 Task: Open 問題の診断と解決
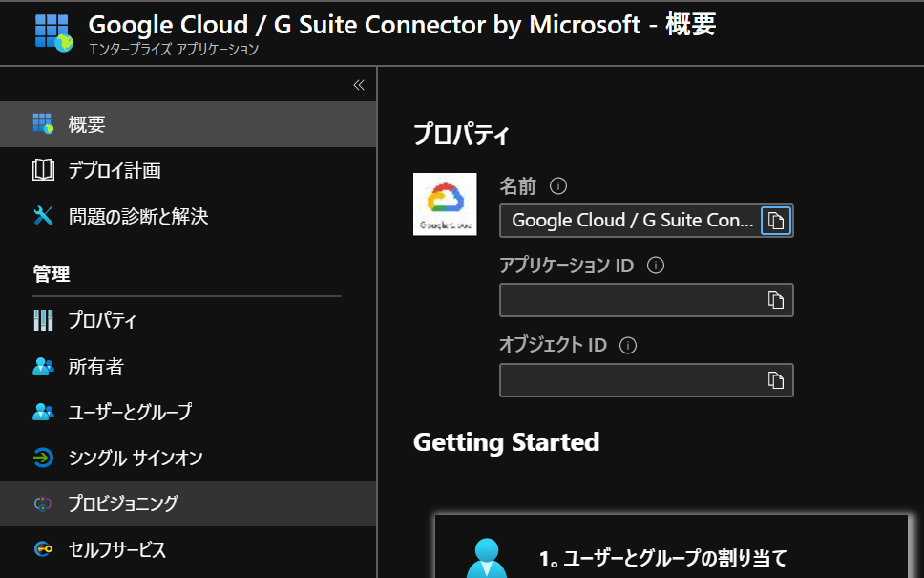[137, 217]
